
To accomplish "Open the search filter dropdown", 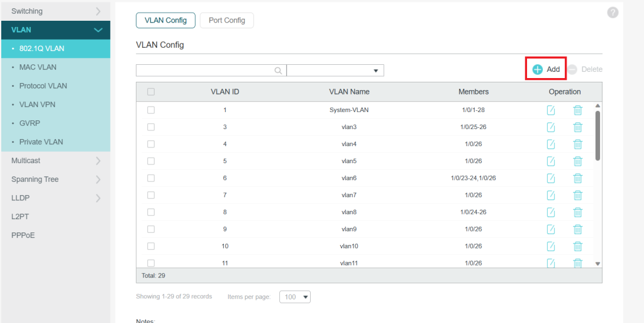I will (335, 71).
